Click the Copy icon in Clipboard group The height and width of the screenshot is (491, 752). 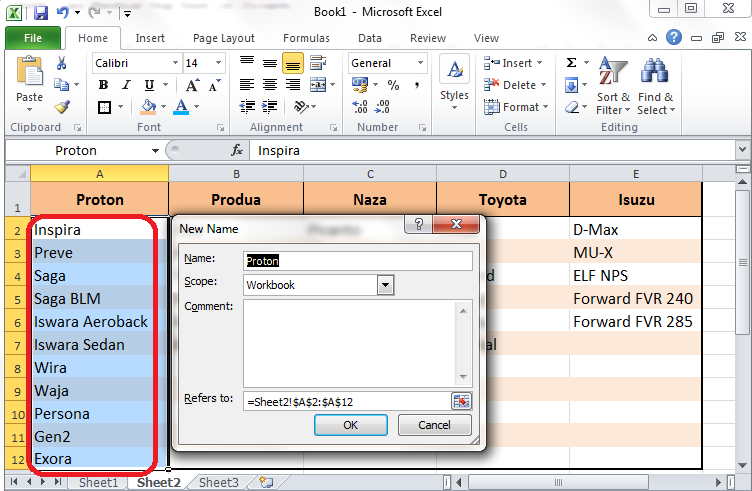click(61, 85)
